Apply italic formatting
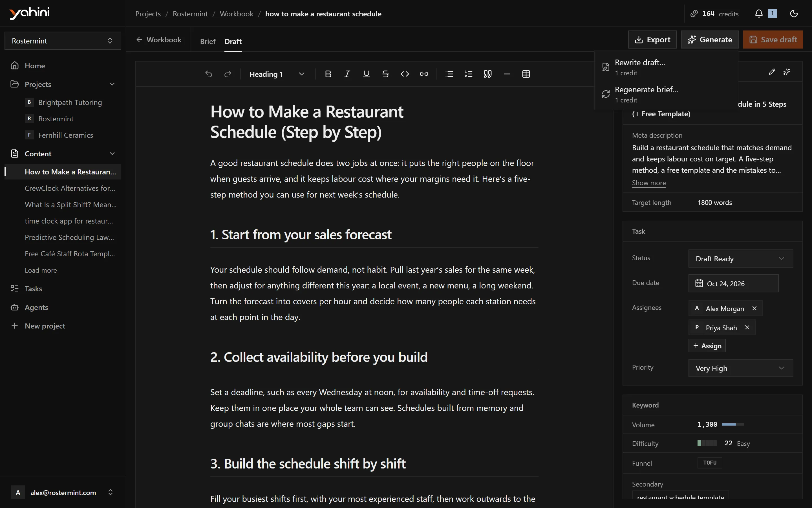The width and height of the screenshot is (812, 508). point(347,74)
